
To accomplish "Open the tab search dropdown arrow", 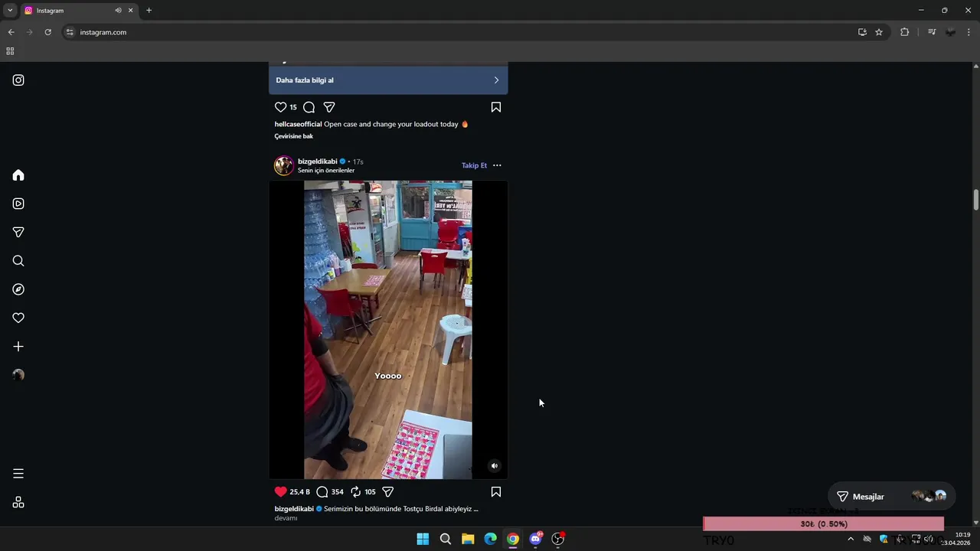I will 10,11.
